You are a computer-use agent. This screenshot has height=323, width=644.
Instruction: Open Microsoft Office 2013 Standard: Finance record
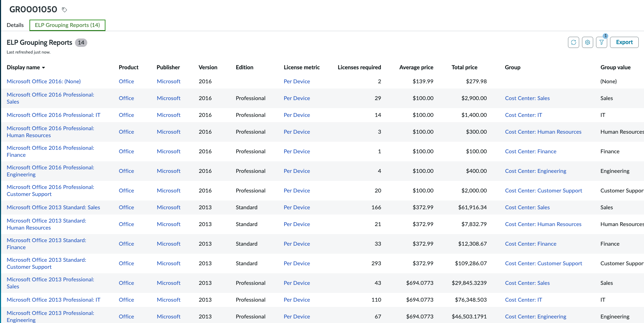coord(46,244)
